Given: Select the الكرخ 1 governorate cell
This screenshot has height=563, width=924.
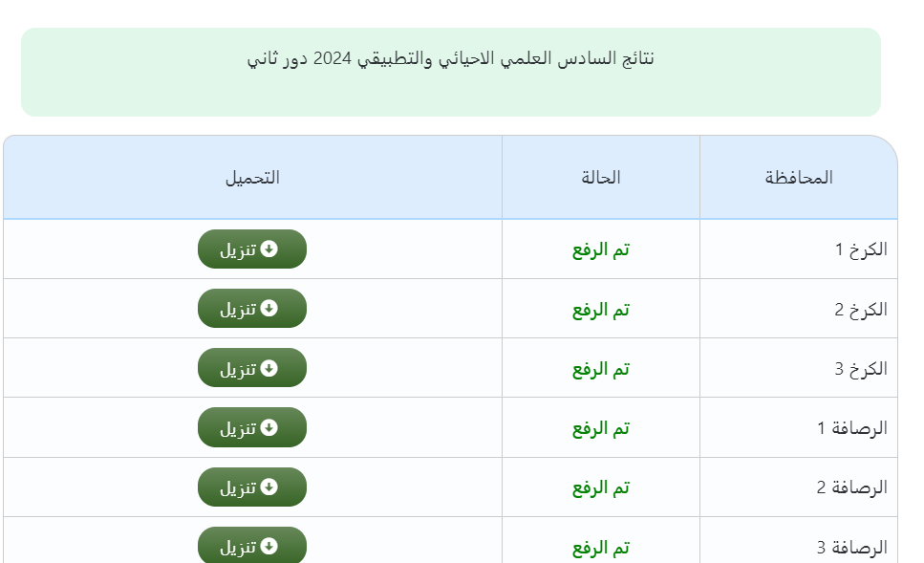Looking at the screenshot, I should [861, 249].
